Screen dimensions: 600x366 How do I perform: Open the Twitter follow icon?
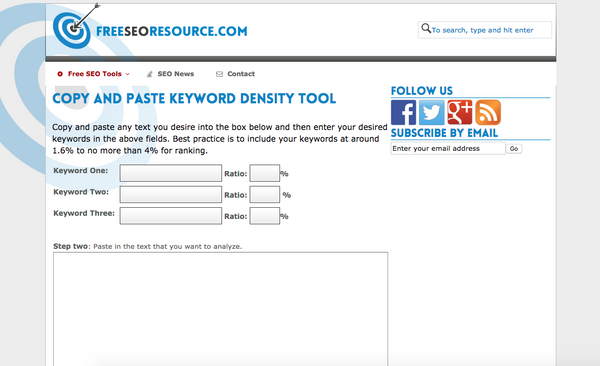[x=432, y=113]
